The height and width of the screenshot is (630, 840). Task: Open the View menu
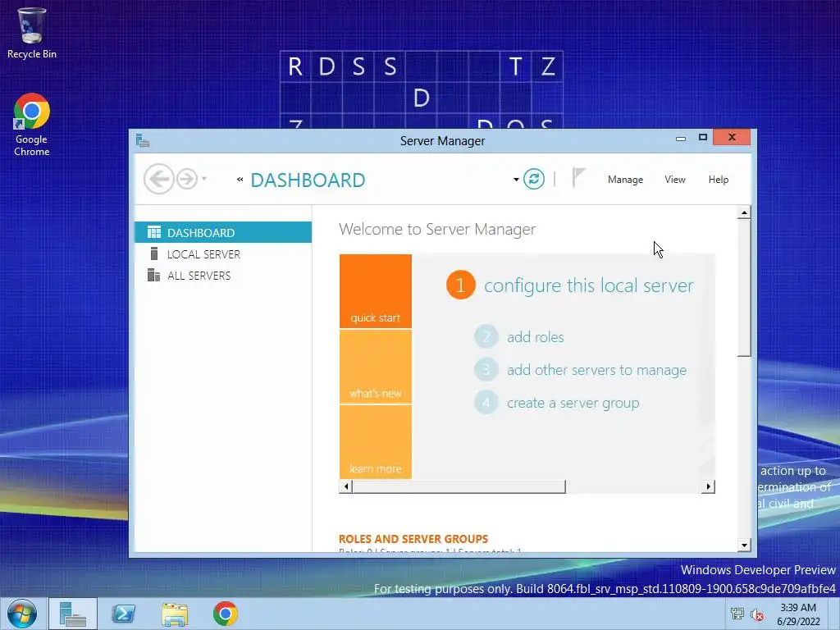[x=675, y=180]
